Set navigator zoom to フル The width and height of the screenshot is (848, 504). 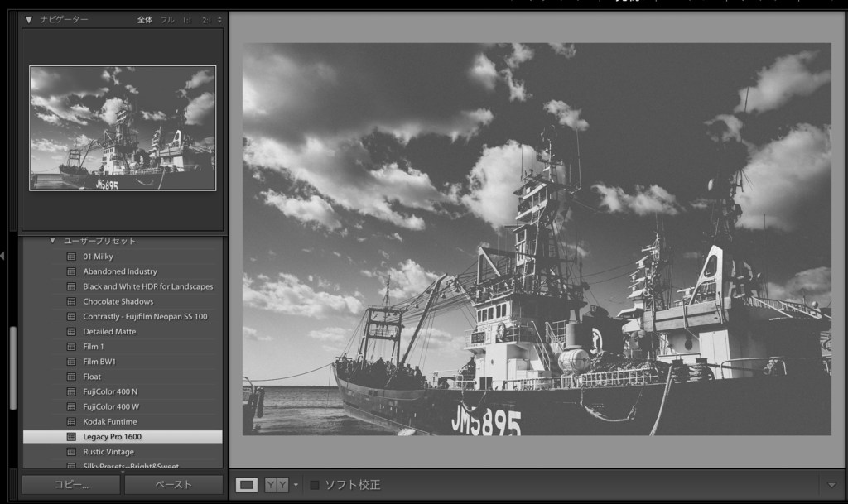click(x=167, y=20)
